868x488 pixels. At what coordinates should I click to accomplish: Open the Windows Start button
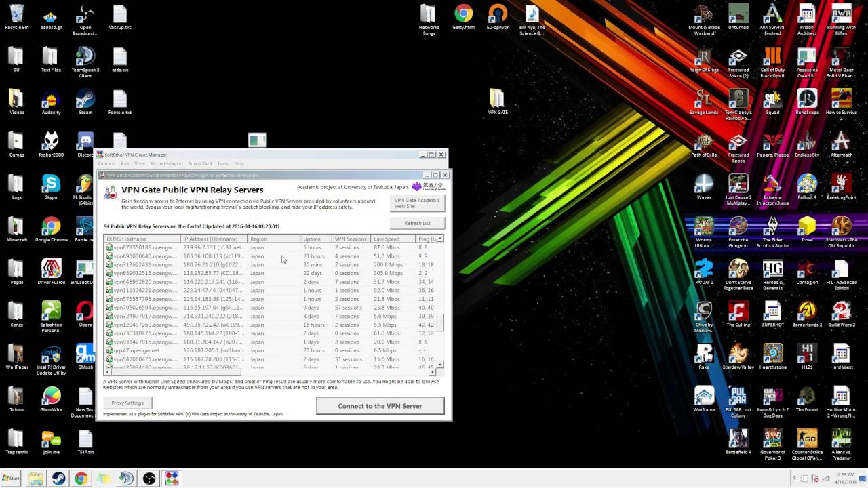[x=12, y=479]
